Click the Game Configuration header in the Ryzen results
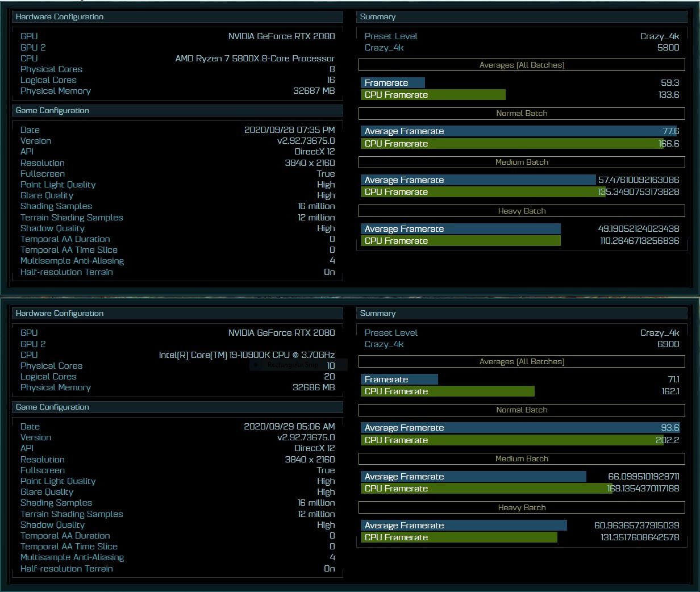 tap(177, 111)
